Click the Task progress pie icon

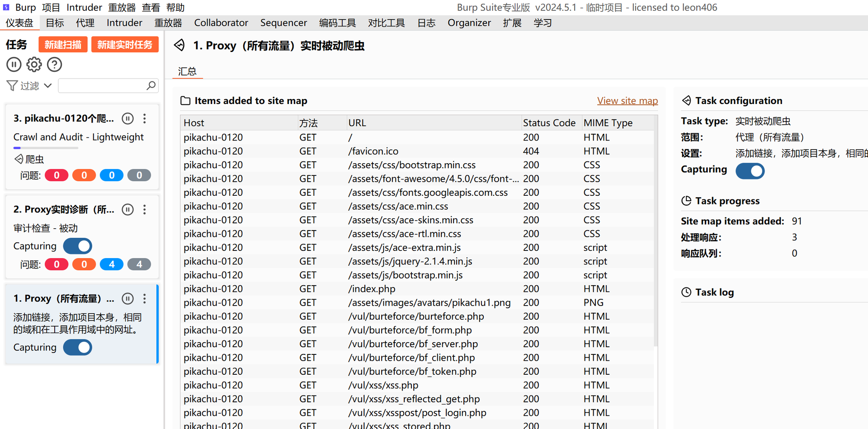(686, 201)
